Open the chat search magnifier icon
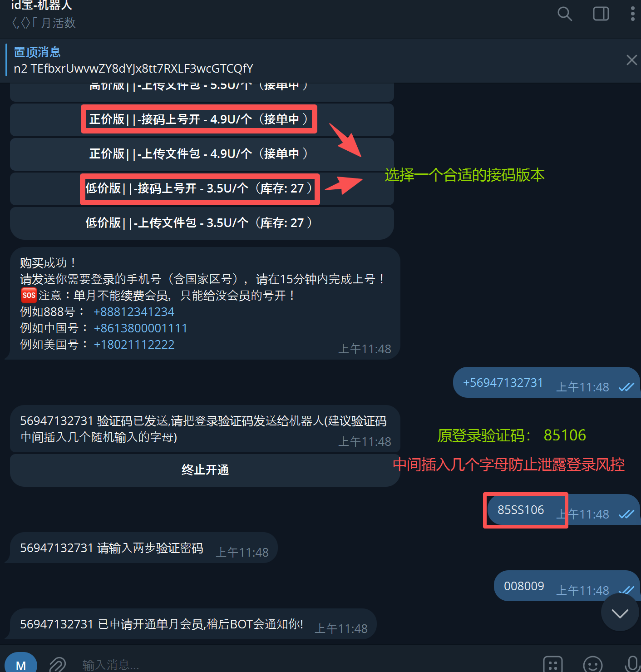Viewport: 641px width, 672px height. tap(564, 14)
